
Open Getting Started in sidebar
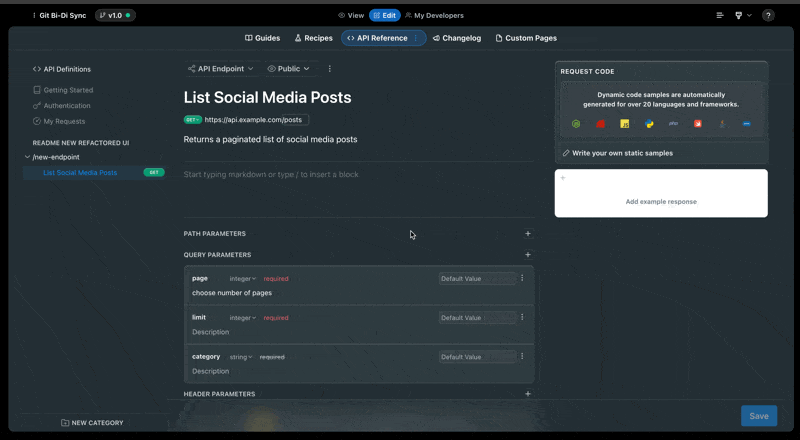coord(63,90)
